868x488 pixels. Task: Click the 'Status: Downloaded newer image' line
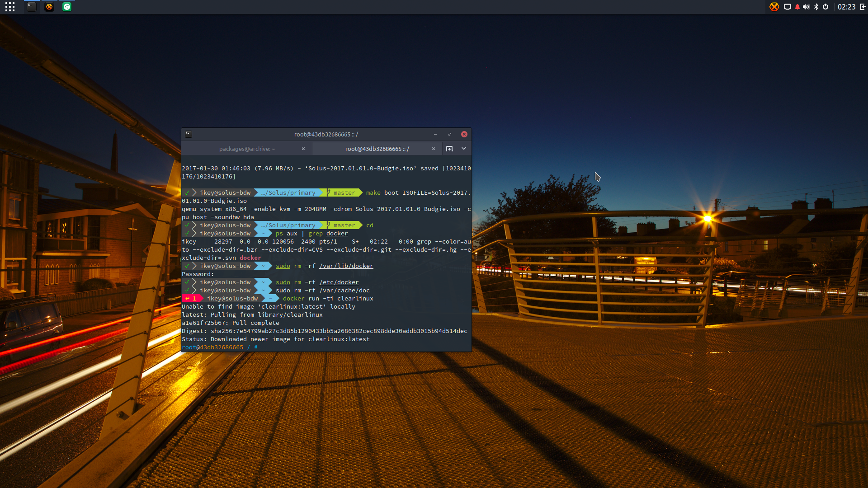click(x=276, y=339)
